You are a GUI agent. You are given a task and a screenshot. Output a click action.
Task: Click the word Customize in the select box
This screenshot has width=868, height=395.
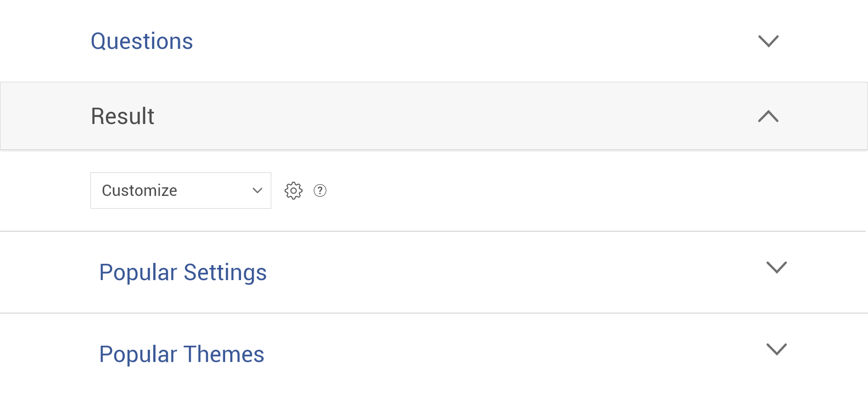pos(139,190)
